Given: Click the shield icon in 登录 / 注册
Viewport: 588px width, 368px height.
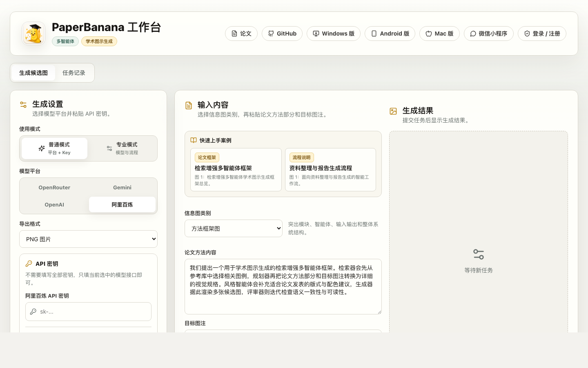Looking at the screenshot, I should (527, 34).
